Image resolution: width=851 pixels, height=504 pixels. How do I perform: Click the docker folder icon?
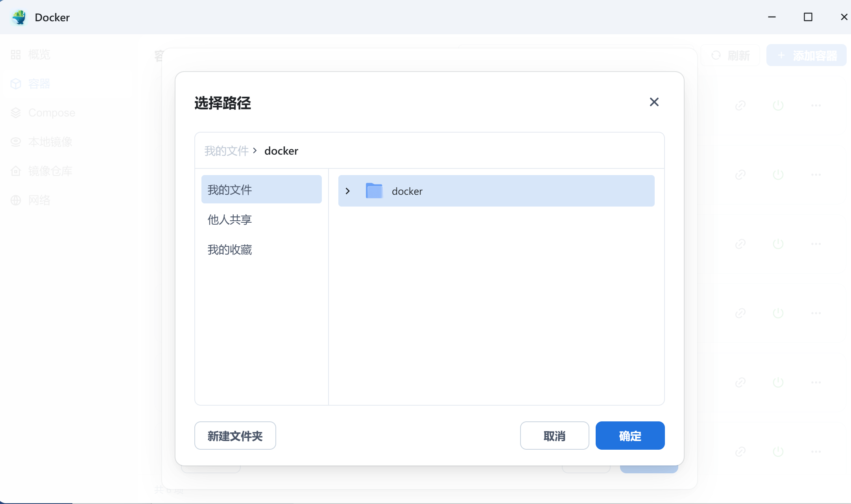pyautogui.click(x=374, y=191)
